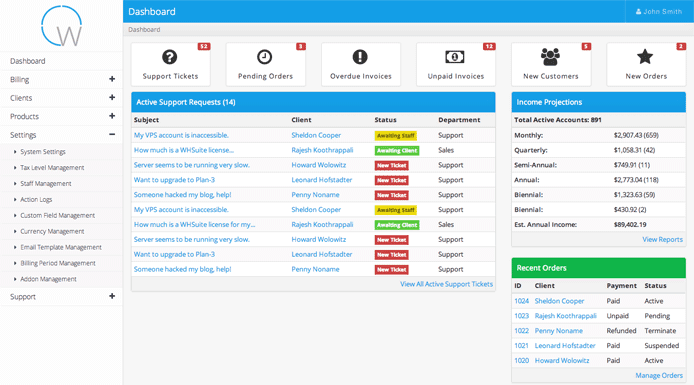Open Addon Management
Viewport: 694px width, 385px height.
tap(48, 279)
